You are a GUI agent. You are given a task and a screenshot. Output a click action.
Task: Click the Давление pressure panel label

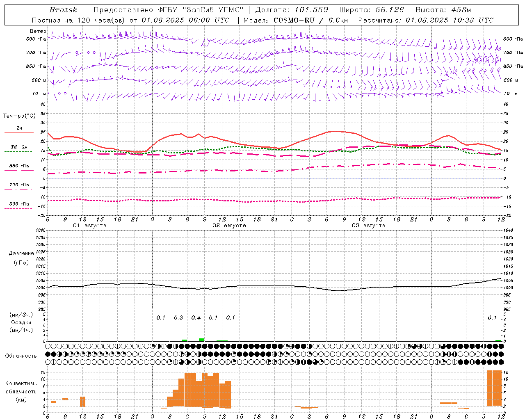(21, 253)
